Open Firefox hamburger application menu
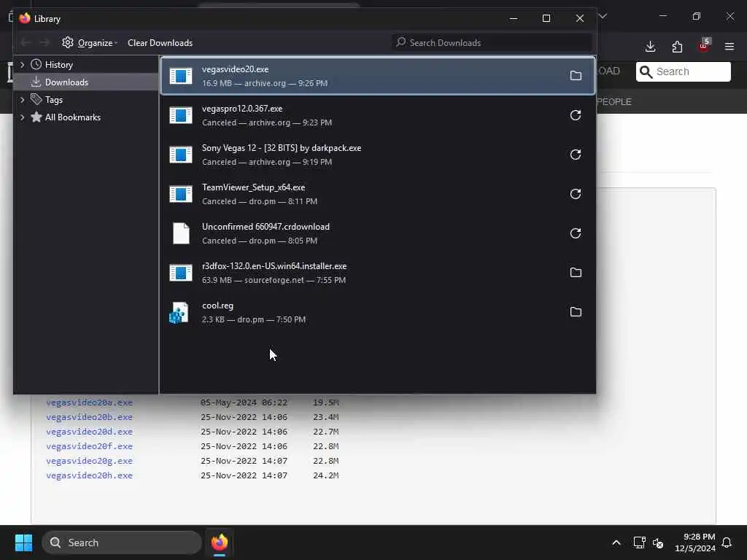This screenshot has width=747, height=560. [x=729, y=47]
